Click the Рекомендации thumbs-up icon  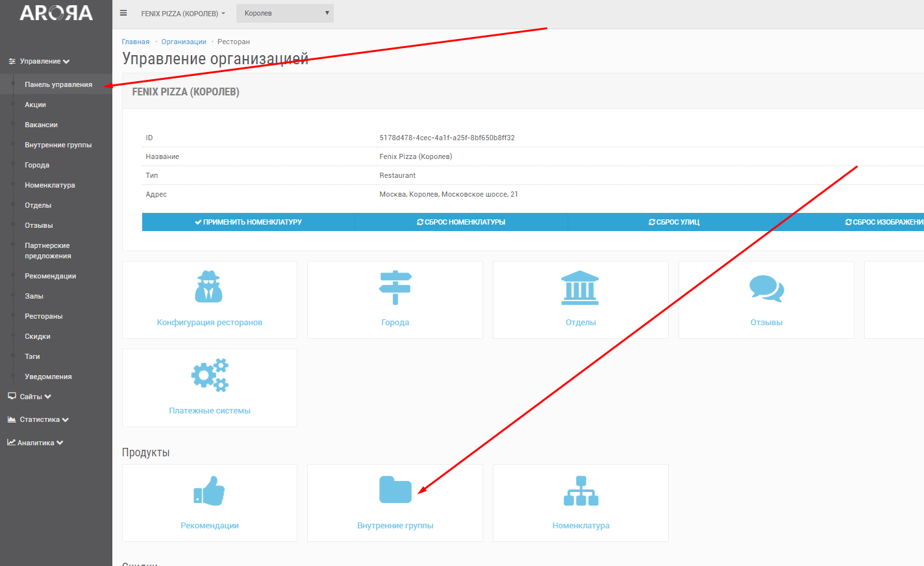point(209,491)
